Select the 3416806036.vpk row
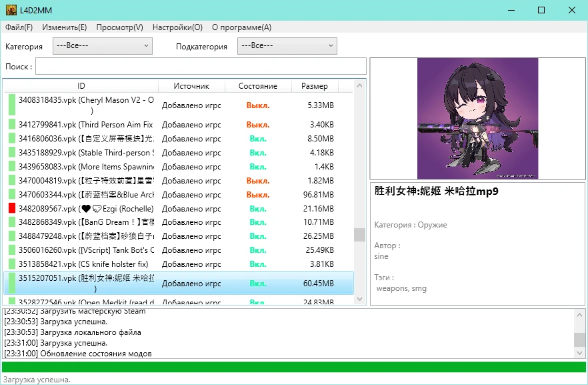Viewport: 588px width, 385px height. tap(179, 139)
